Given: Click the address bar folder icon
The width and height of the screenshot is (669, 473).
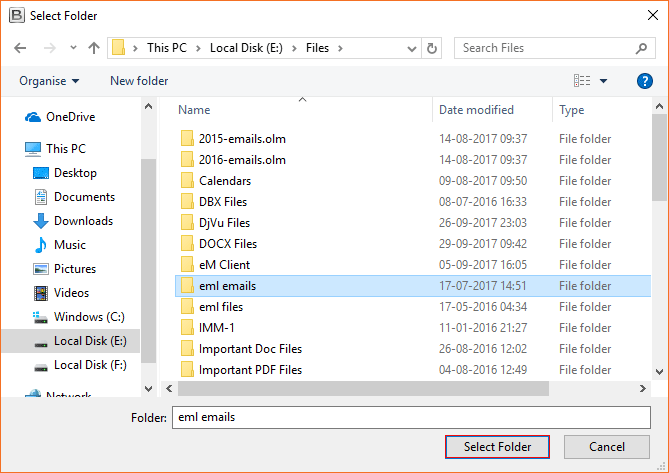Looking at the screenshot, I should coord(118,48).
